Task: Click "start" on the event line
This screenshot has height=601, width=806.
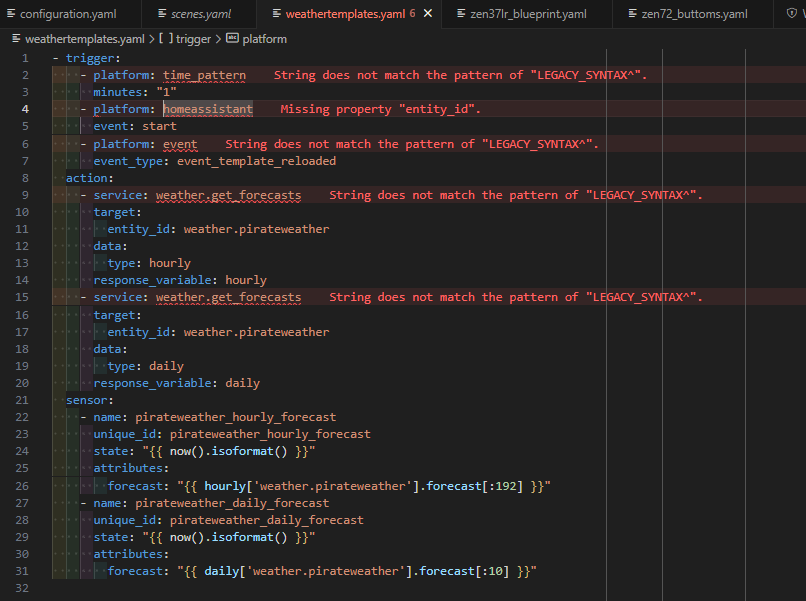Action: pos(159,126)
